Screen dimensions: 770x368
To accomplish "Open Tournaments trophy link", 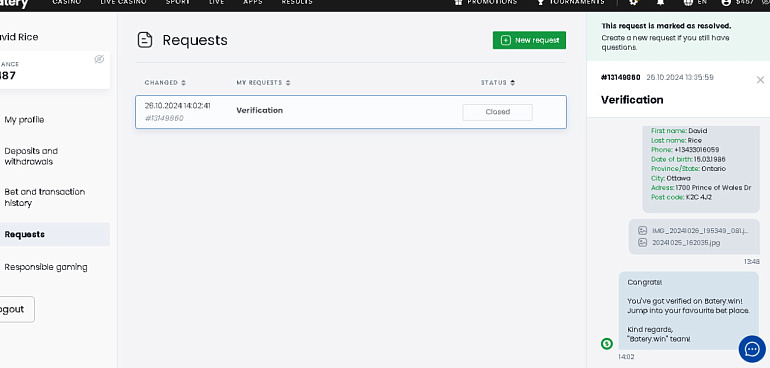I will click(x=571, y=2).
